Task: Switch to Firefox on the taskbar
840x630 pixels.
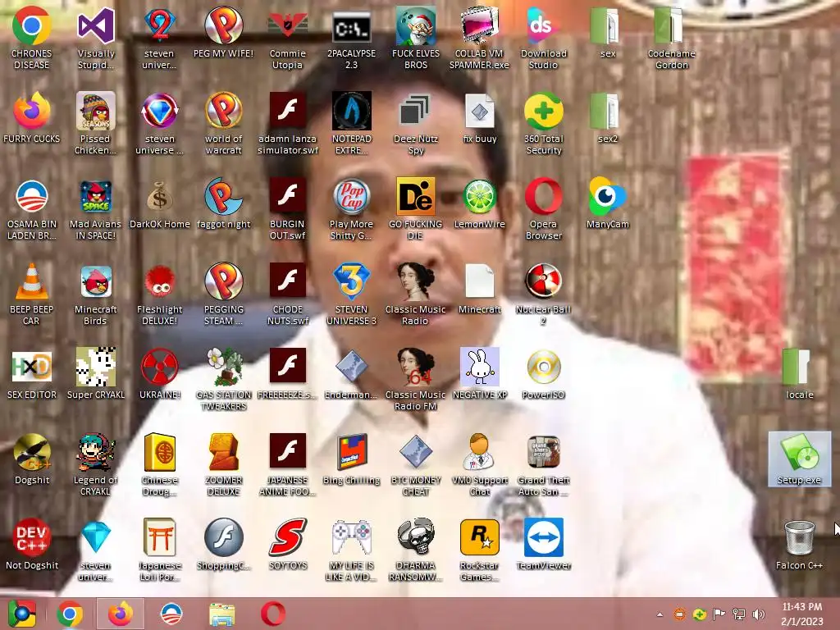Action: point(121,614)
